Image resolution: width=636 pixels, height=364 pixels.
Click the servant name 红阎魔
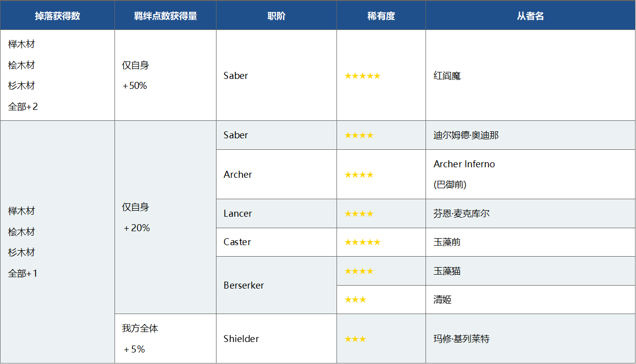447,76
